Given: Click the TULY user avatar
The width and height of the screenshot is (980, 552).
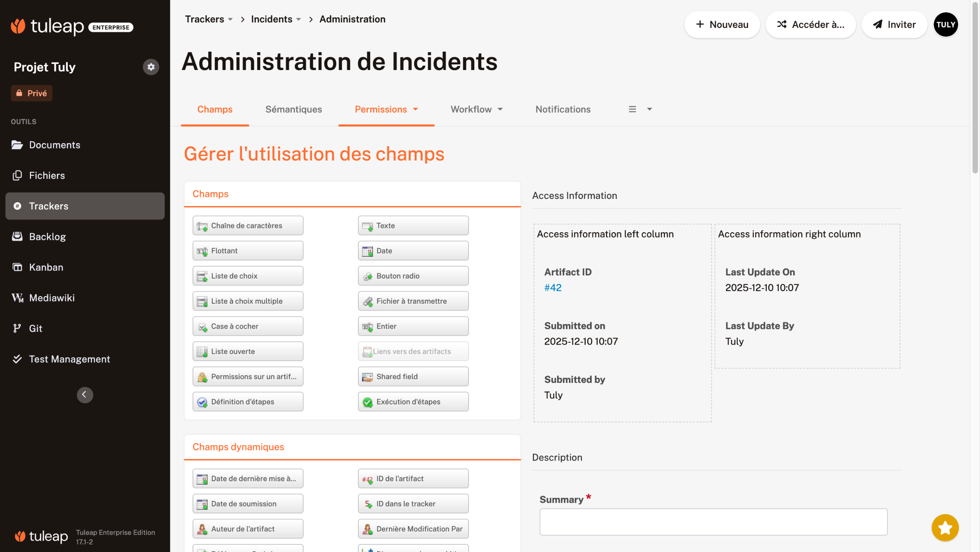Looking at the screenshot, I should pyautogui.click(x=946, y=24).
